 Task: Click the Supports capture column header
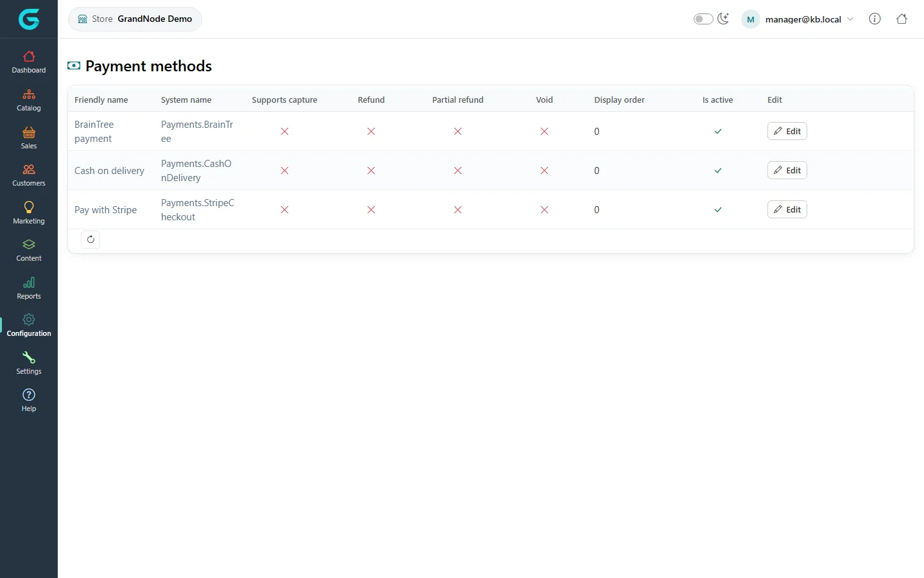point(284,100)
